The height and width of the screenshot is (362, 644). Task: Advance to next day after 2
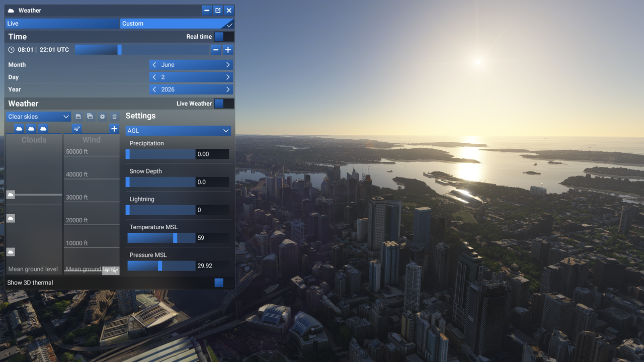click(x=228, y=77)
